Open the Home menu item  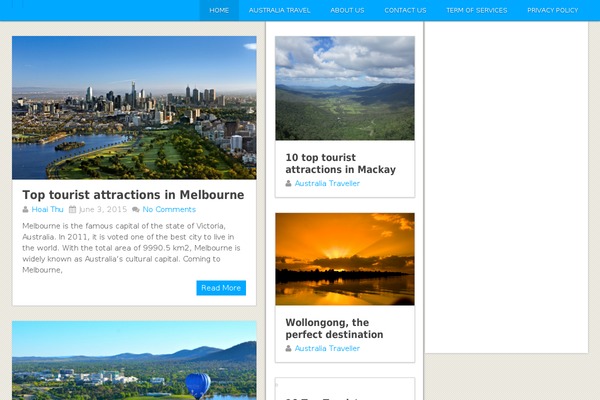click(x=219, y=10)
